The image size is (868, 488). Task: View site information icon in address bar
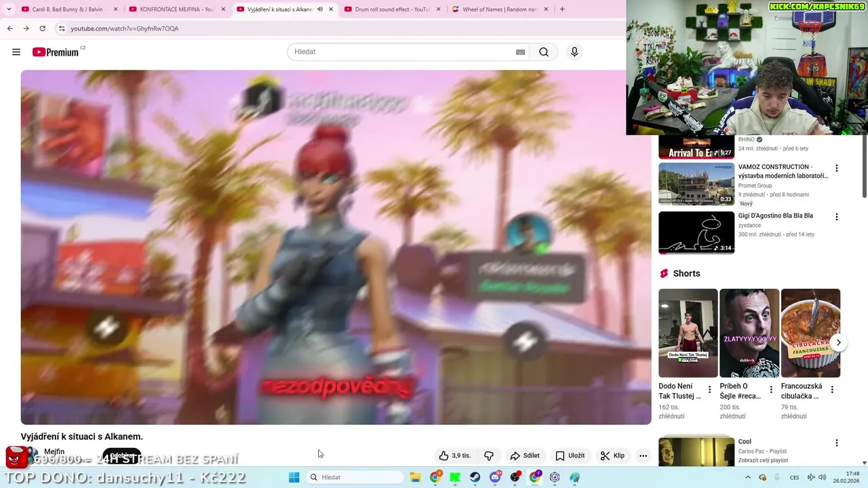point(62,28)
